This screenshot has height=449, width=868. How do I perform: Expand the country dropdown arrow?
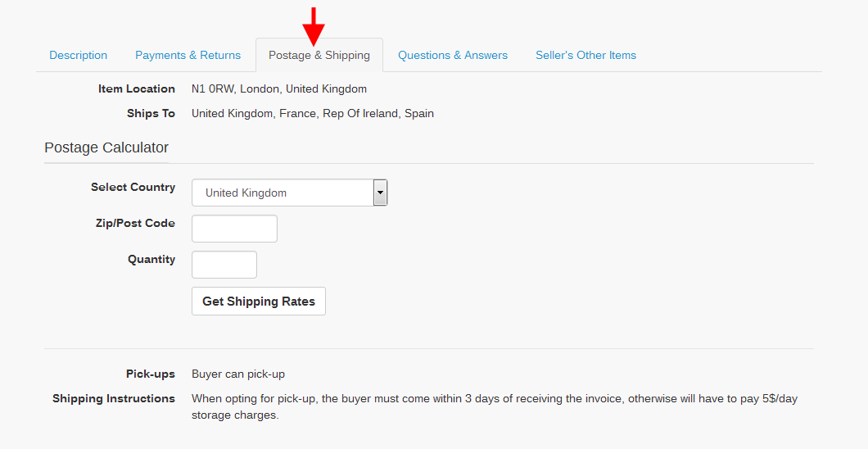380,193
